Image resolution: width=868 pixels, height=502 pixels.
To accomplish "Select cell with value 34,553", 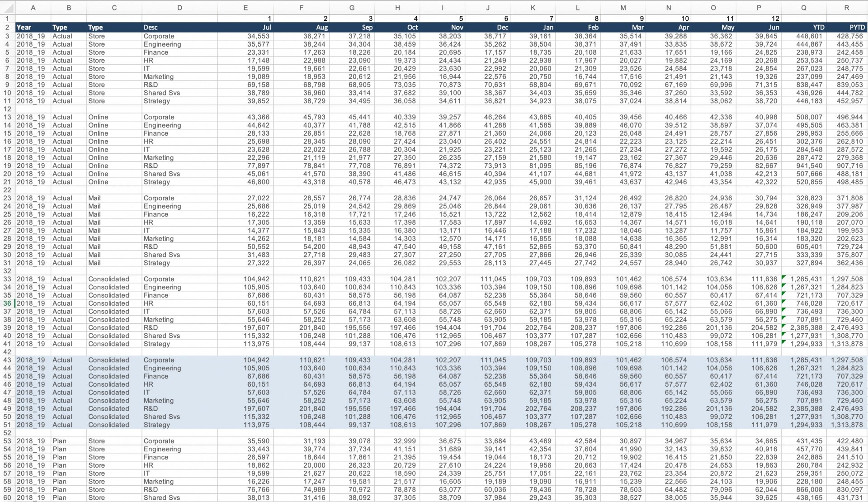I will [x=245, y=36].
